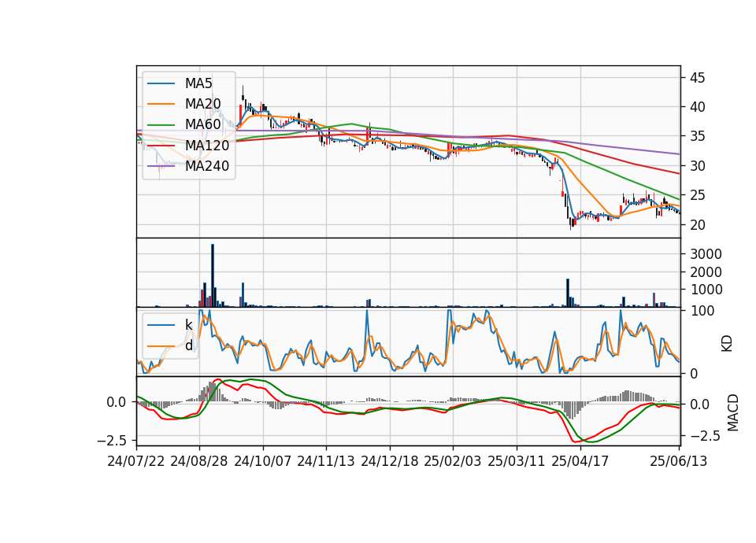
Task: Click the price axis tick 45
Action: [697, 78]
